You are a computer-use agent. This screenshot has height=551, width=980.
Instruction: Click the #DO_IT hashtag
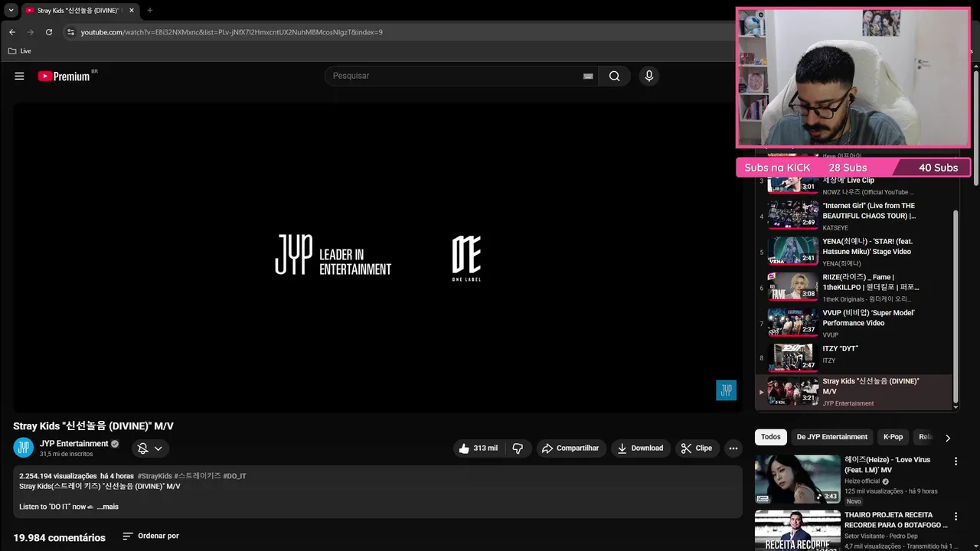(234, 476)
